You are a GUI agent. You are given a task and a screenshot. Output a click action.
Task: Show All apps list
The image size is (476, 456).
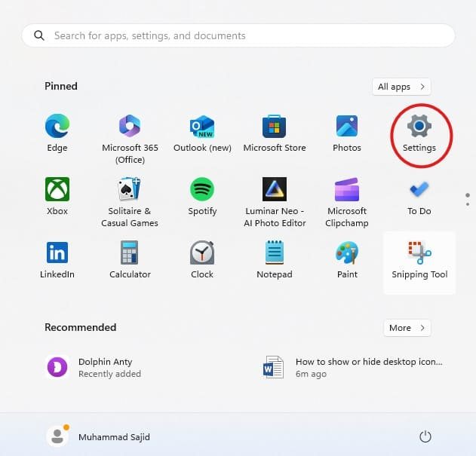coord(401,87)
